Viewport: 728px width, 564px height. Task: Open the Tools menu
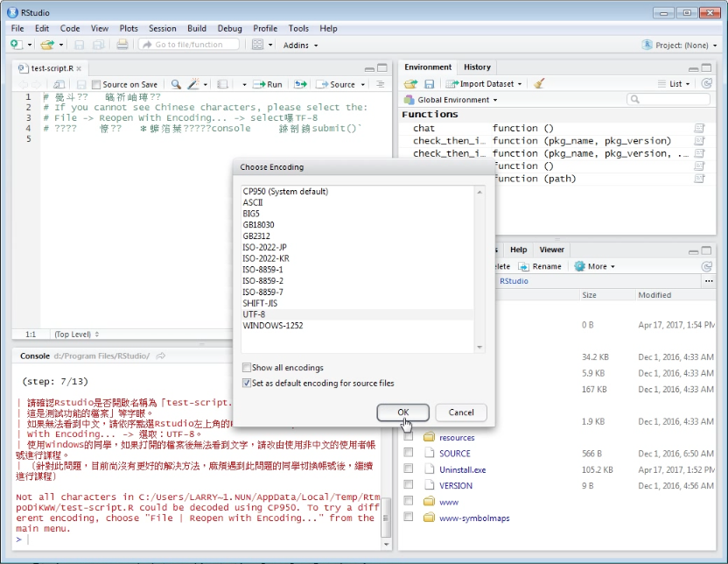298,28
